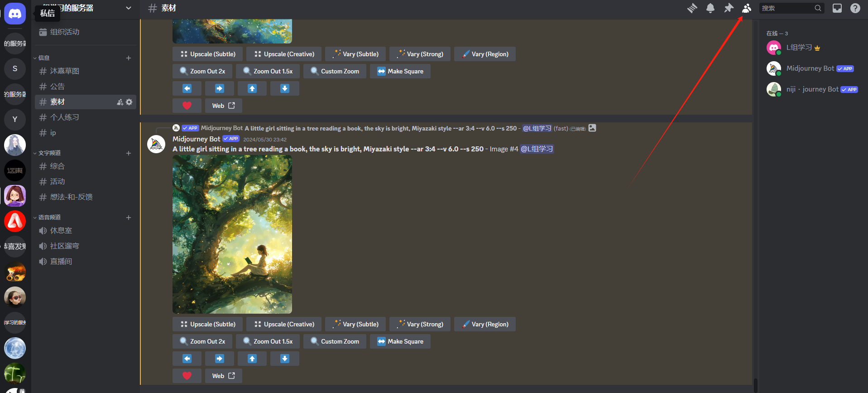The height and width of the screenshot is (393, 868).
Task: Toggle the member list icon
Action: tap(747, 8)
